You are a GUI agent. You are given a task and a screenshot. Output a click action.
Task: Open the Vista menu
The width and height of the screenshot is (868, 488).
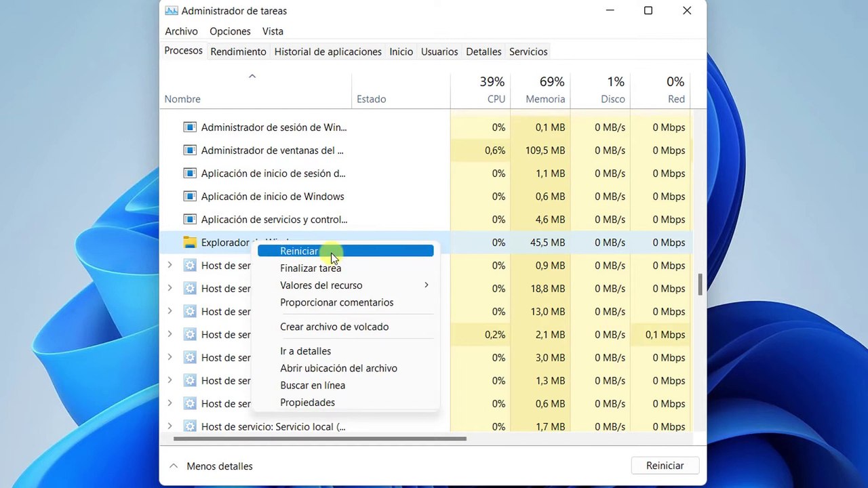(273, 31)
